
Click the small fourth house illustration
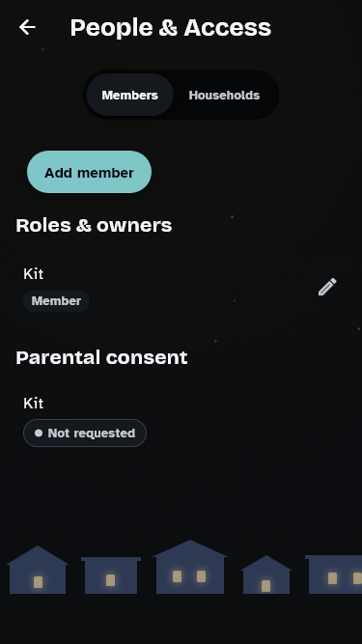click(266, 574)
